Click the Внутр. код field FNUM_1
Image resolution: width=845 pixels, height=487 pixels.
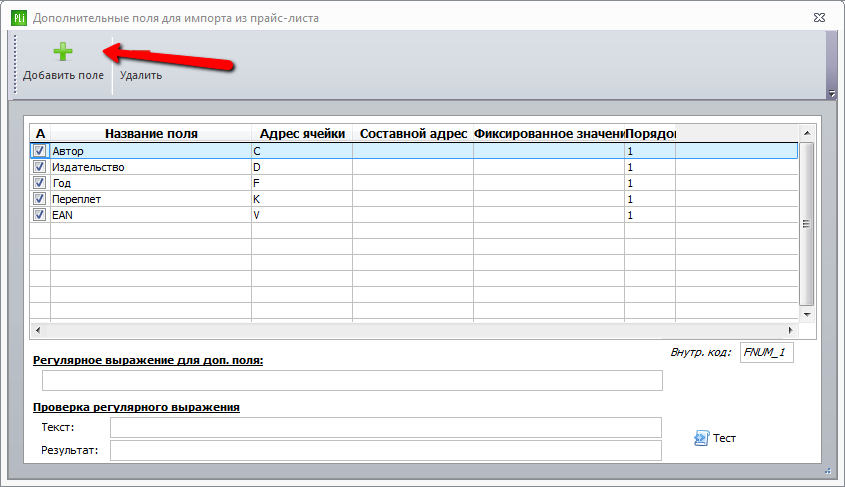[766, 352]
